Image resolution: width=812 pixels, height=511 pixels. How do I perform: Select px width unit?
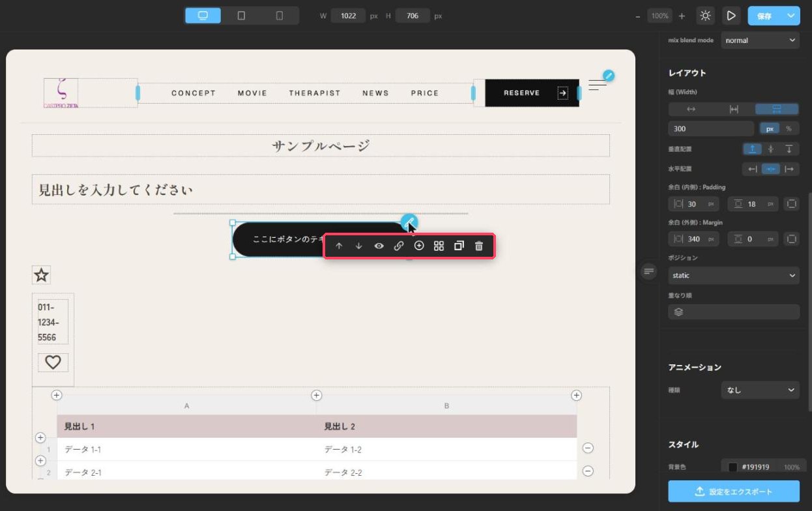click(x=770, y=129)
